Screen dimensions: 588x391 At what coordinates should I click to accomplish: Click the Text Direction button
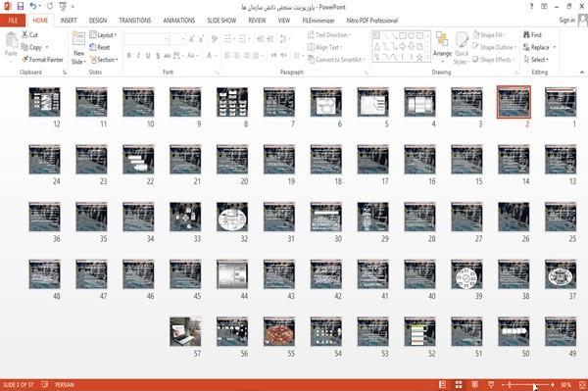(x=329, y=35)
